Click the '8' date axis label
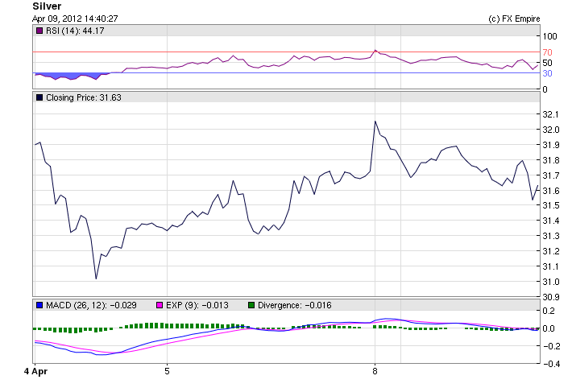 tap(375, 371)
